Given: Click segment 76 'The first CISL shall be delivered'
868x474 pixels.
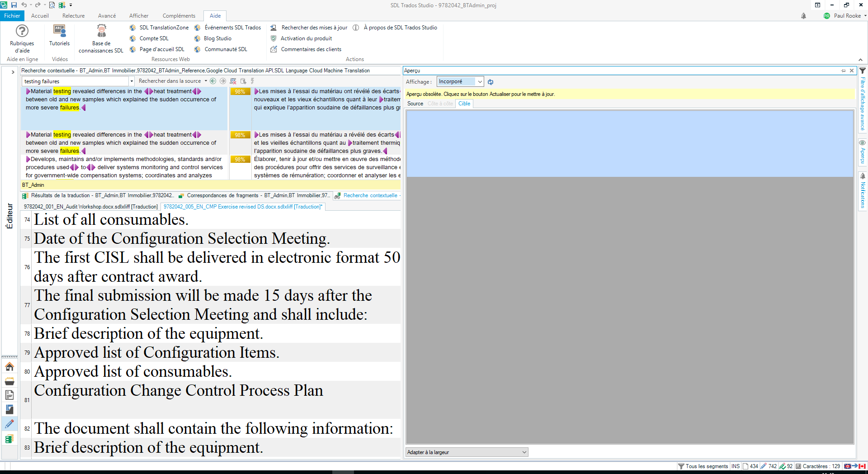Looking at the screenshot, I should tap(217, 267).
